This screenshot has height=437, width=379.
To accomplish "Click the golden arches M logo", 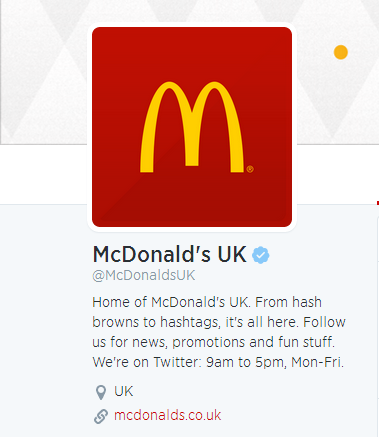I will click(x=192, y=127).
